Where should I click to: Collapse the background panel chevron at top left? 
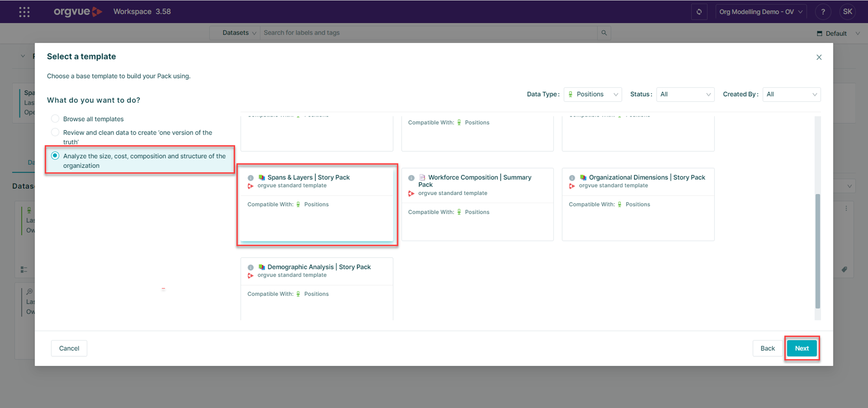pos(23,56)
